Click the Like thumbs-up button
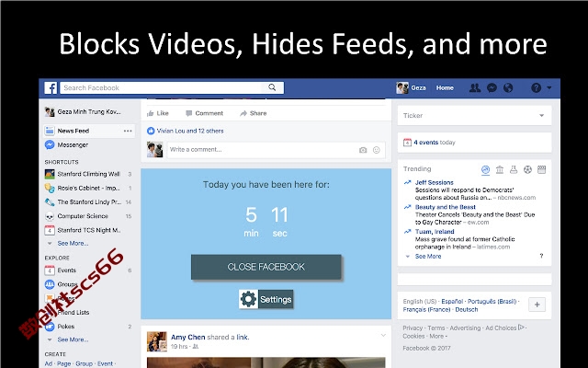This screenshot has width=588, height=368. 158,113
